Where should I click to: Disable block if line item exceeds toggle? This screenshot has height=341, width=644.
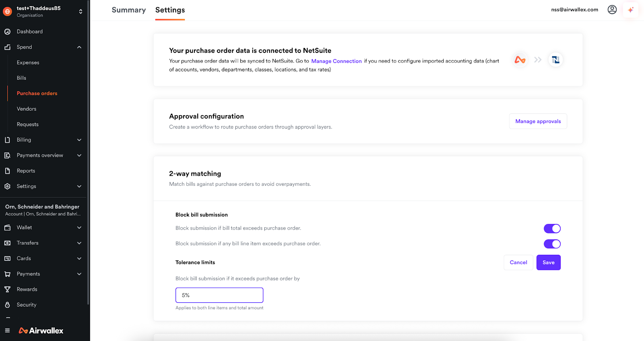click(552, 244)
